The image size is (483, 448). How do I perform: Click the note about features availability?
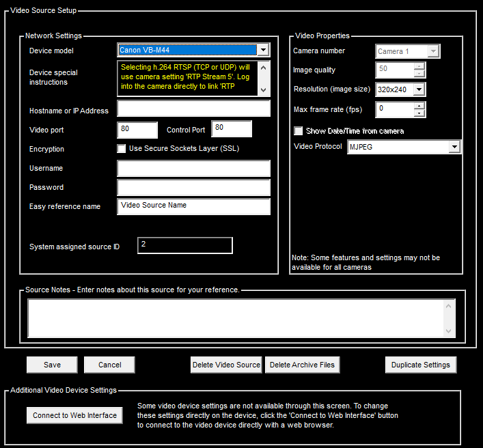coord(365,262)
